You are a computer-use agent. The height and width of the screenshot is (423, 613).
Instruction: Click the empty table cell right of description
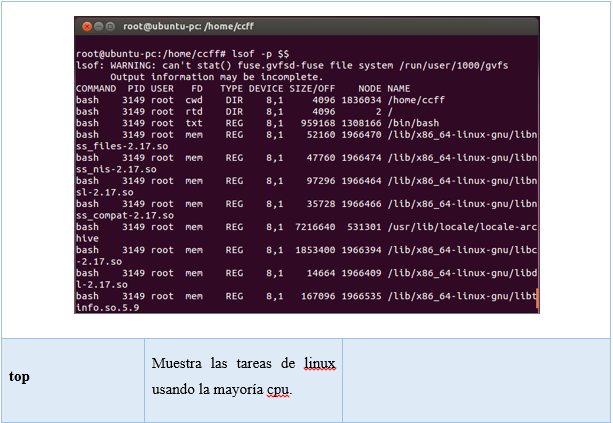(x=476, y=380)
